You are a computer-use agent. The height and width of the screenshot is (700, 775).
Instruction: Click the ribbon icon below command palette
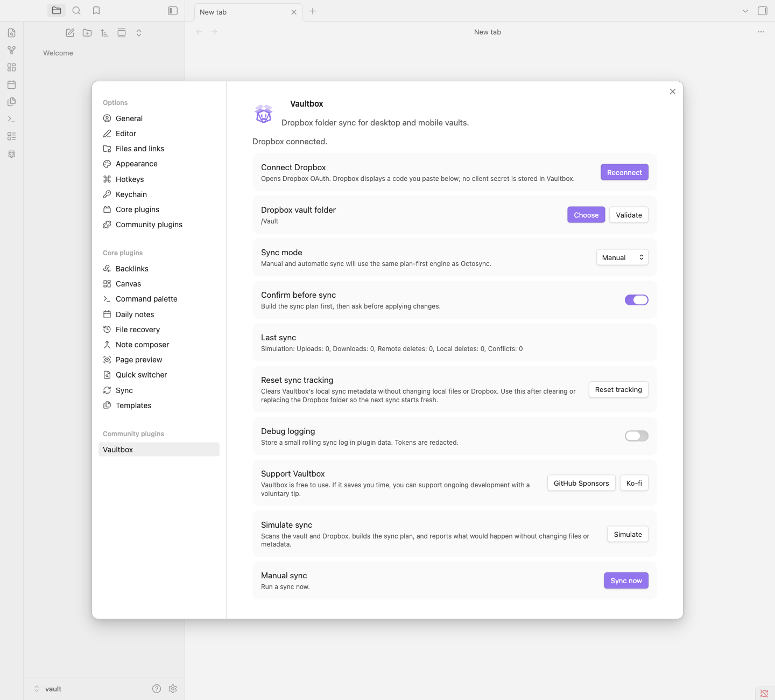[x=12, y=136]
